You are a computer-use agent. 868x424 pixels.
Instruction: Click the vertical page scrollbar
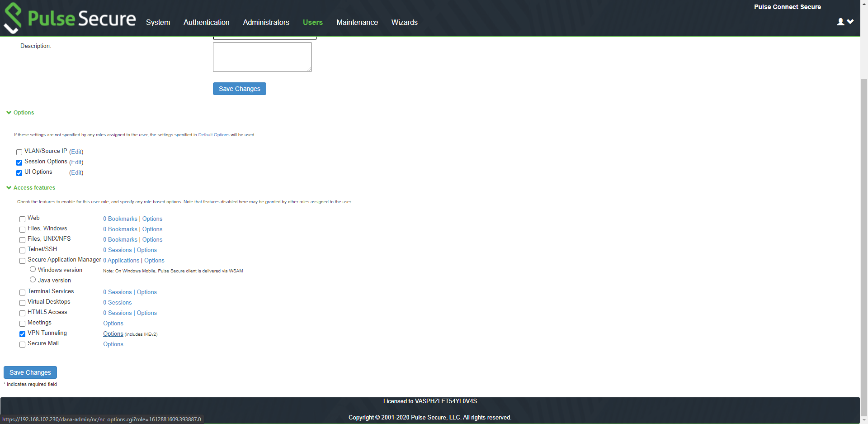coord(864,247)
